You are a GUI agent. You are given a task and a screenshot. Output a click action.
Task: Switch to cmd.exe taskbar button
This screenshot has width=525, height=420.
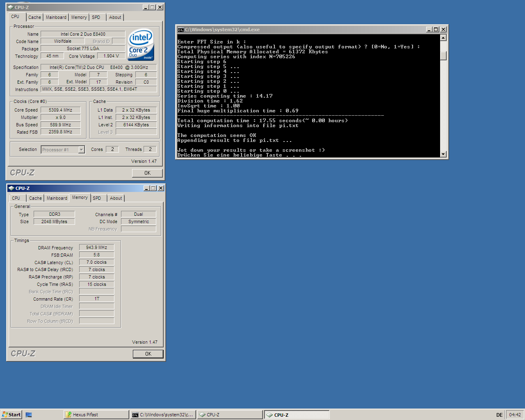(x=163, y=415)
